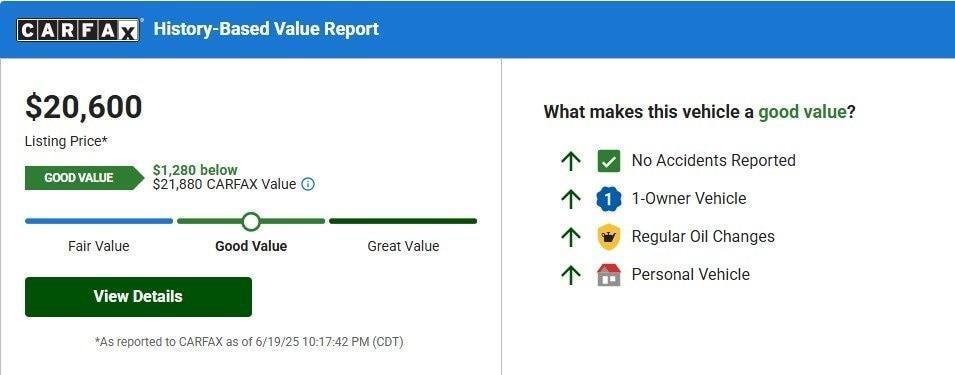Click the up arrow beside Regular Oil Changes
Screen dimensions: 955x375
pos(570,237)
